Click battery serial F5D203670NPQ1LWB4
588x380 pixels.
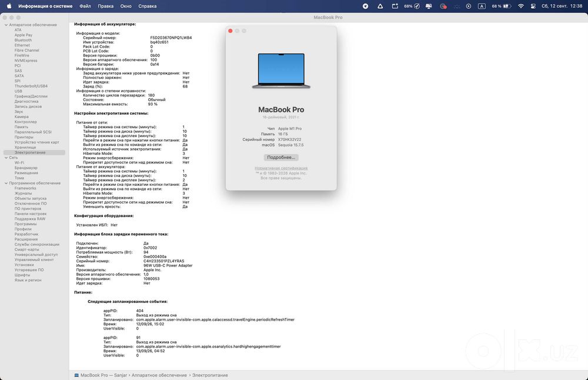pyautogui.click(x=171, y=38)
